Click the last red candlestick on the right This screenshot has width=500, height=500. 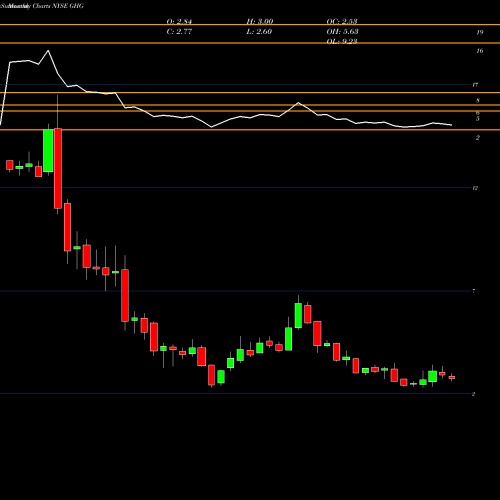452,377
